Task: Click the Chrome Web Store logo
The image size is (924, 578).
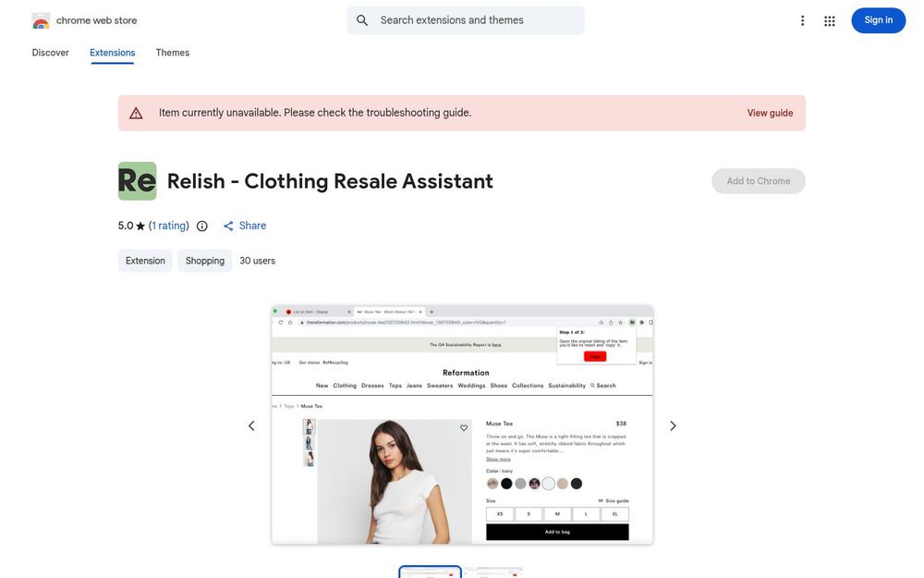Action: 41,20
